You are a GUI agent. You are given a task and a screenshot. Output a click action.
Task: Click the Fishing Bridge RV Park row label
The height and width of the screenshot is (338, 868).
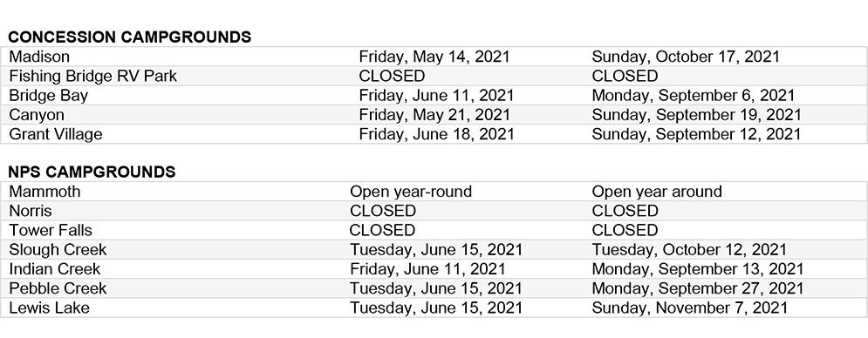coord(92,76)
